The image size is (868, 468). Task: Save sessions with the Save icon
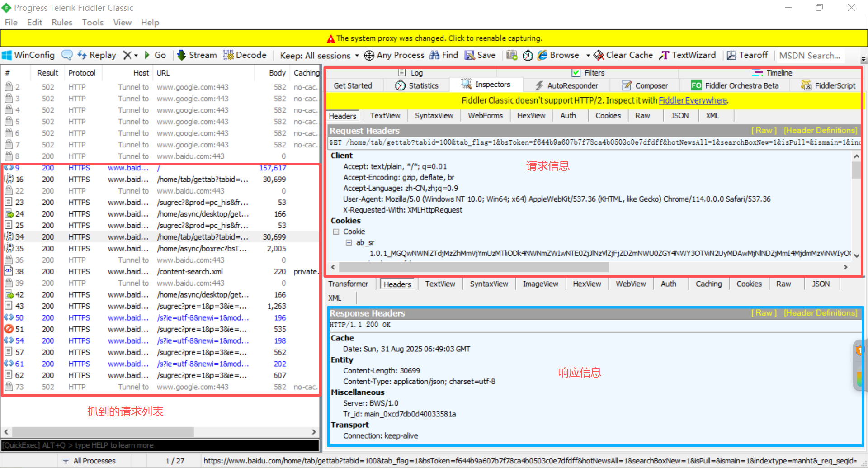(x=480, y=55)
